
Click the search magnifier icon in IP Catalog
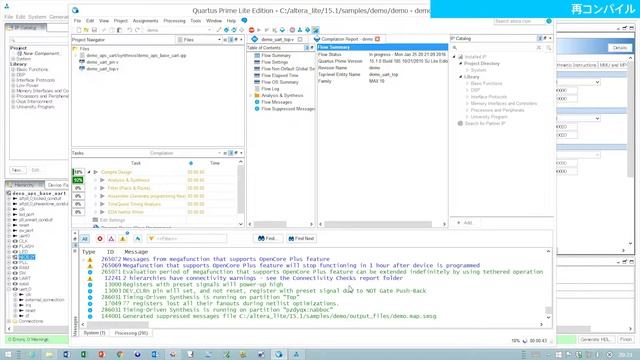click(x=455, y=48)
